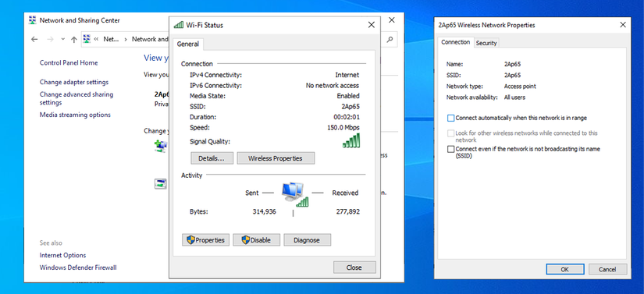Click the search magnifier in Network and Sharing Center

coord(390,39)
